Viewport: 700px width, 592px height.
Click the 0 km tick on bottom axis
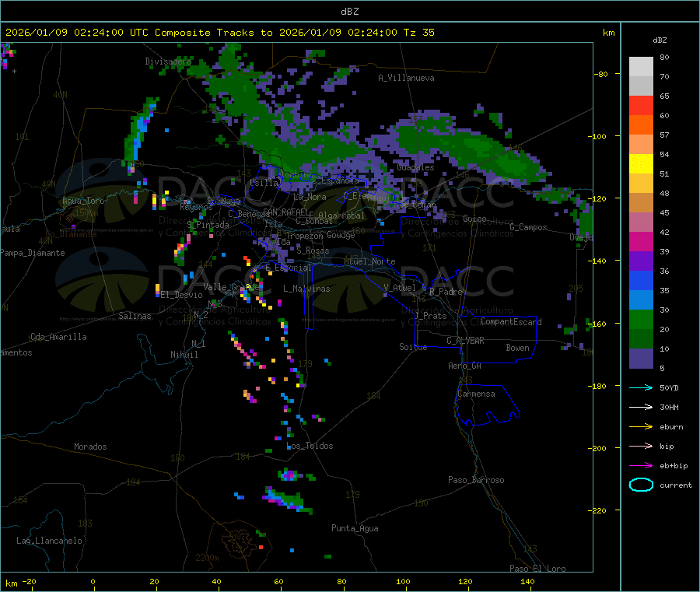tap(93, 581)
